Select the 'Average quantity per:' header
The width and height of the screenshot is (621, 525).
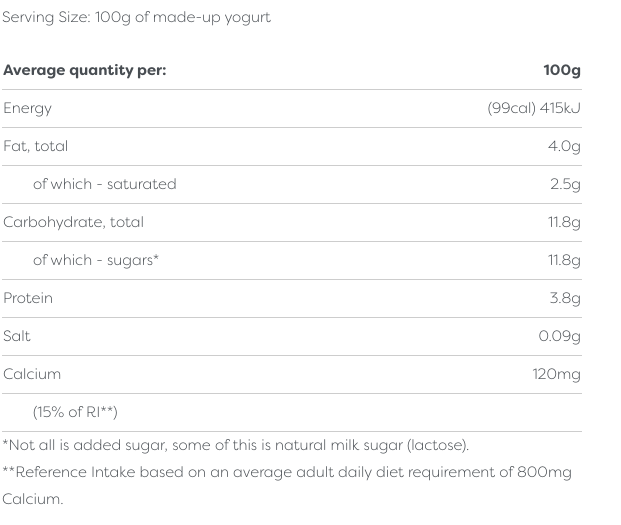tap(85, 70)
